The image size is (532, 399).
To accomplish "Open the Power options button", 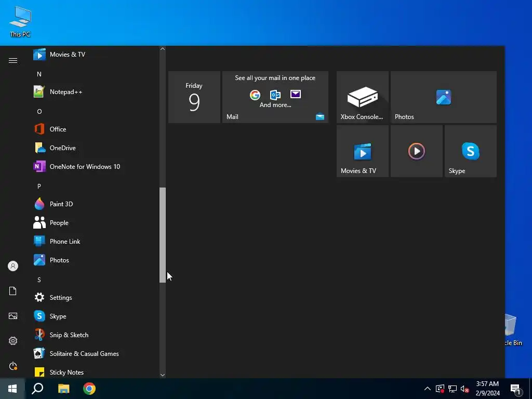I will (x=13, y=366).
